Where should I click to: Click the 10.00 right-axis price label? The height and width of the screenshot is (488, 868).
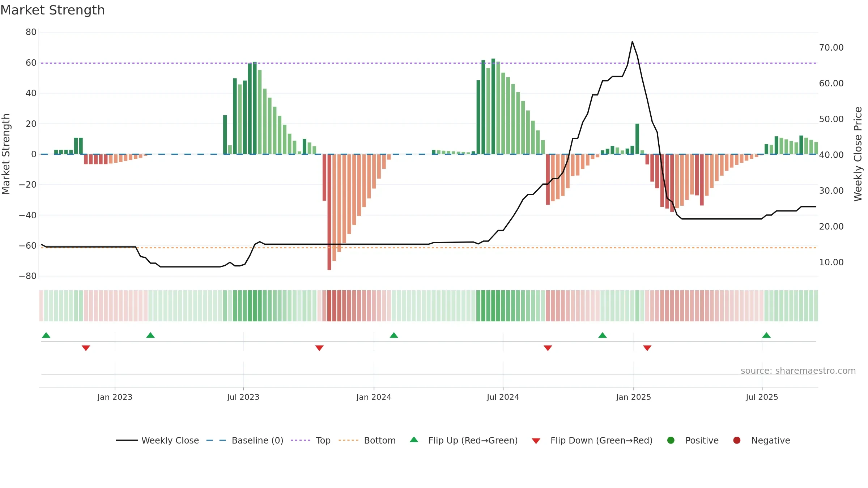pyautogui.click(x=831, y=262)
